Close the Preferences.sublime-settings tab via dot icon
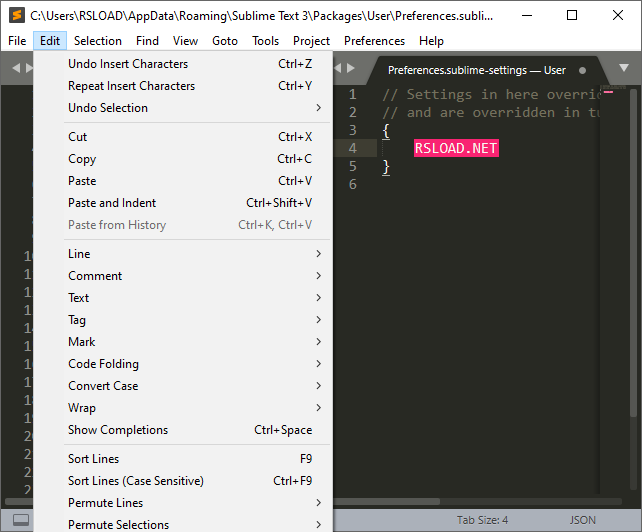Screen dimensions: 642x532 click(582, 70)
